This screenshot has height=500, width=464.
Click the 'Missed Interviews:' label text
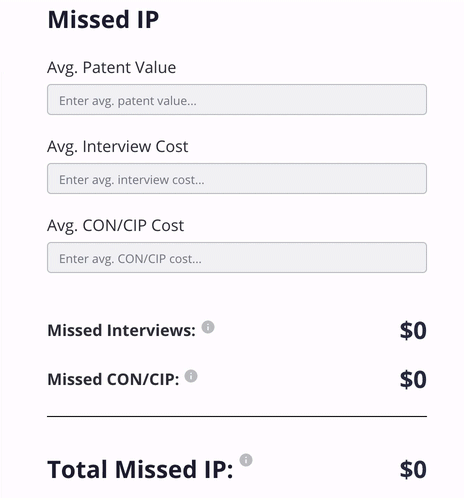122,331
